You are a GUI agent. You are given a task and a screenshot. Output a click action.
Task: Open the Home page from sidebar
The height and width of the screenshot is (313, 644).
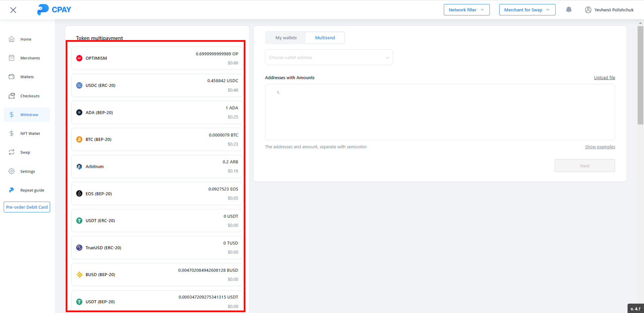tap(26, 39)
